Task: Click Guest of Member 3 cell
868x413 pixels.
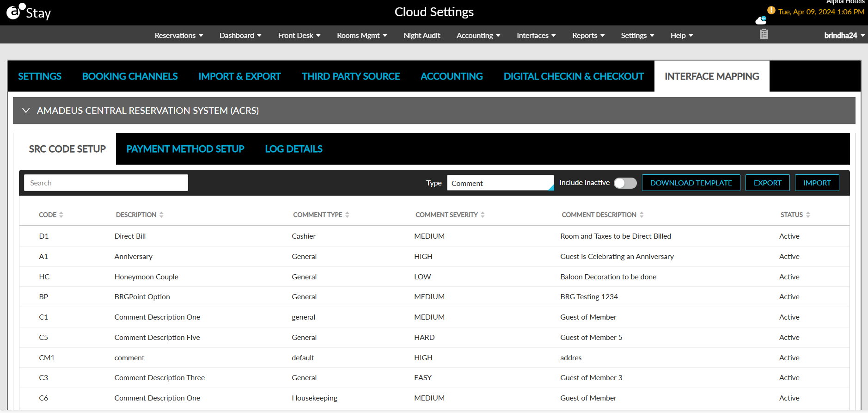Action: pos(591,377)
